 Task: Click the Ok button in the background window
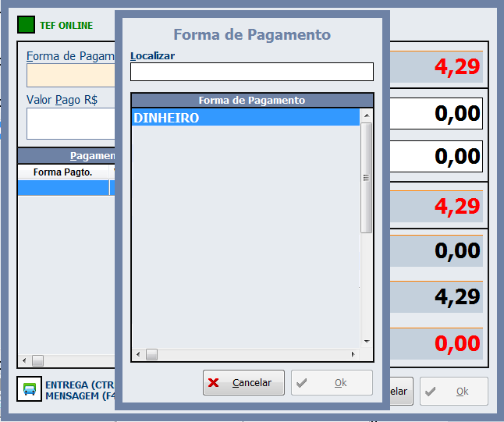(454, 392)
